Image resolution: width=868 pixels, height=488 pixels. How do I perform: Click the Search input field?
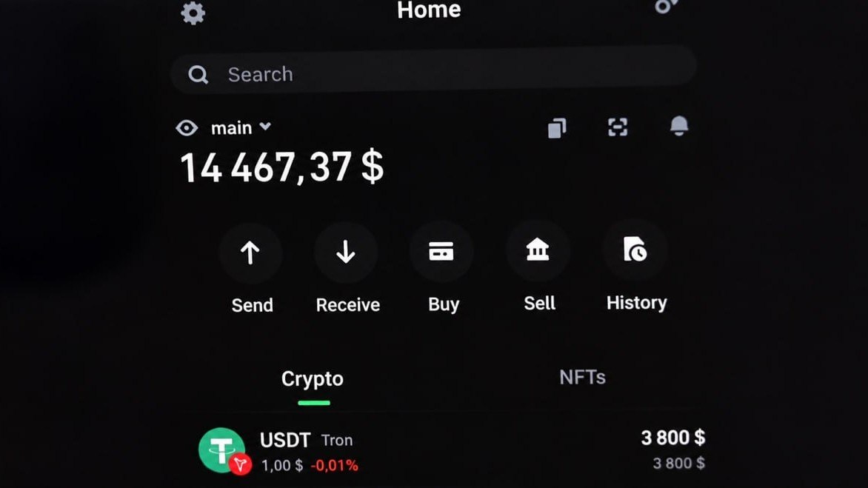point(433,70)
